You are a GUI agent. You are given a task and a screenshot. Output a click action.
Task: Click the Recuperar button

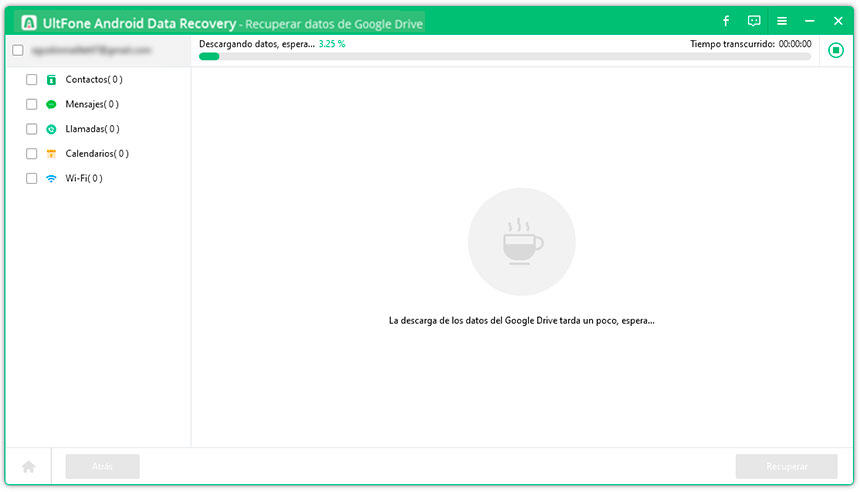[786, 466]
